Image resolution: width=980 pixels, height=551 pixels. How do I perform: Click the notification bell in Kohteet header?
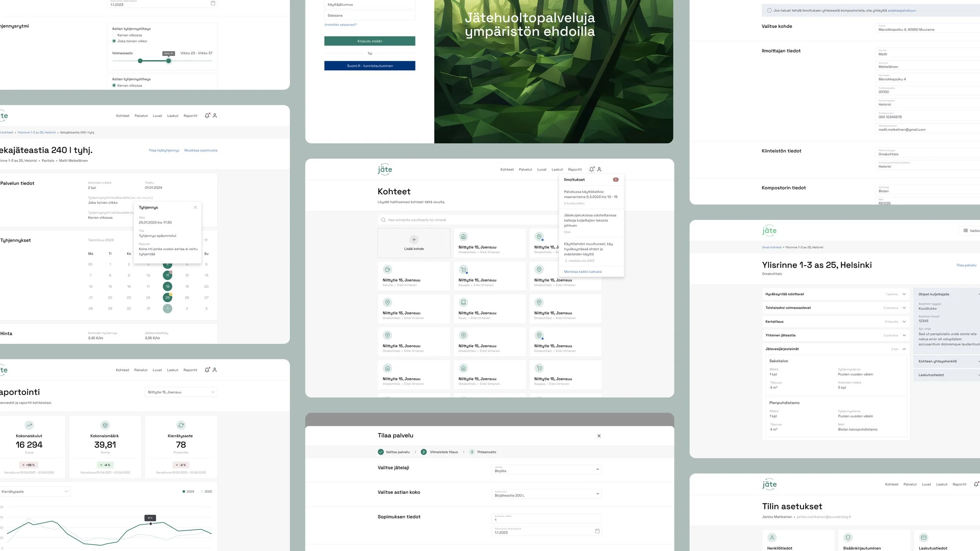(592, 169)
